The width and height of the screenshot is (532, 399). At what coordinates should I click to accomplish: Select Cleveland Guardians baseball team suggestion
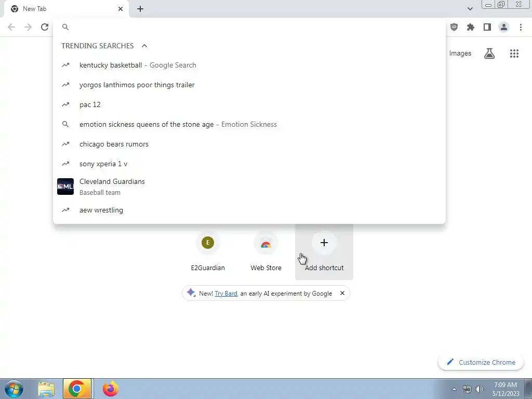point(249,187)
